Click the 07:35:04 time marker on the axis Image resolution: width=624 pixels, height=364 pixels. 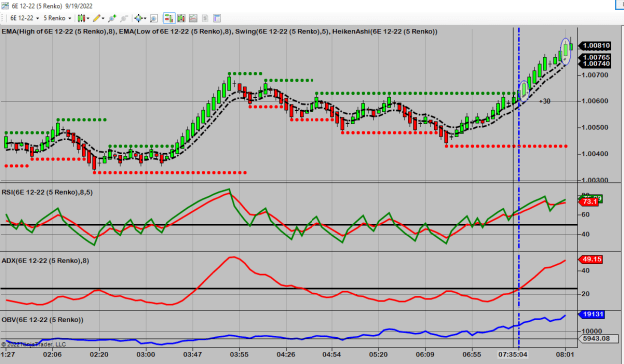click(x=513, y=354)
